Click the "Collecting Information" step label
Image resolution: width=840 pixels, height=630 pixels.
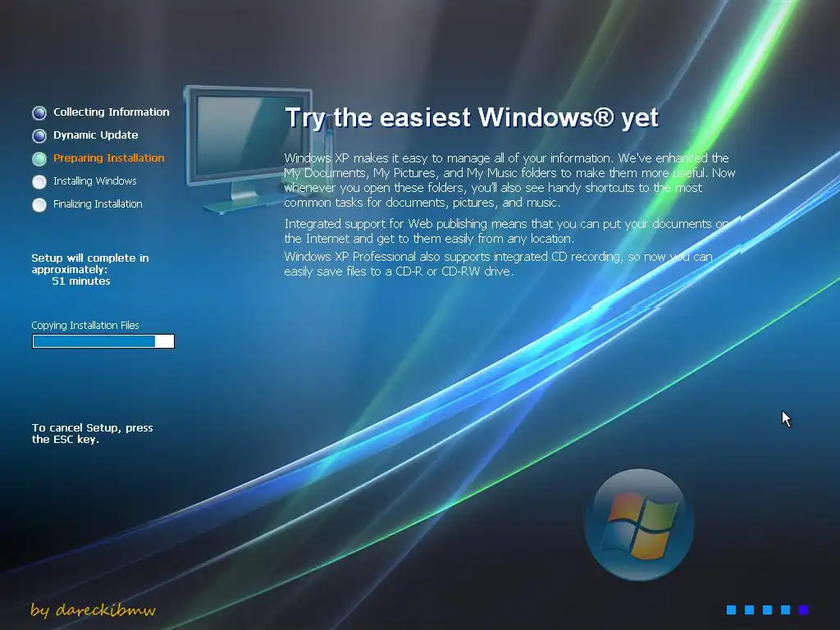tap(111, 112)
